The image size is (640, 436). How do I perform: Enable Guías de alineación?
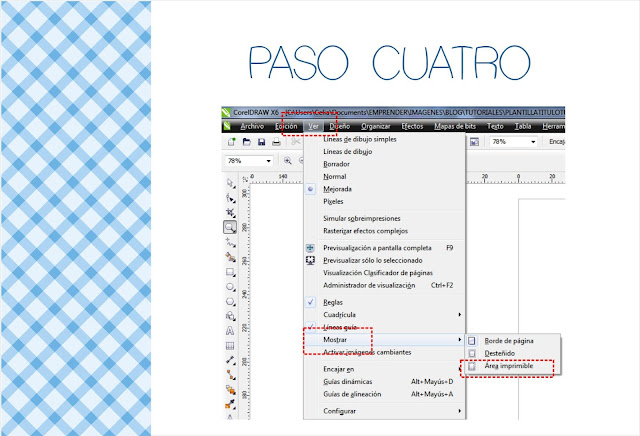point(352,394)
